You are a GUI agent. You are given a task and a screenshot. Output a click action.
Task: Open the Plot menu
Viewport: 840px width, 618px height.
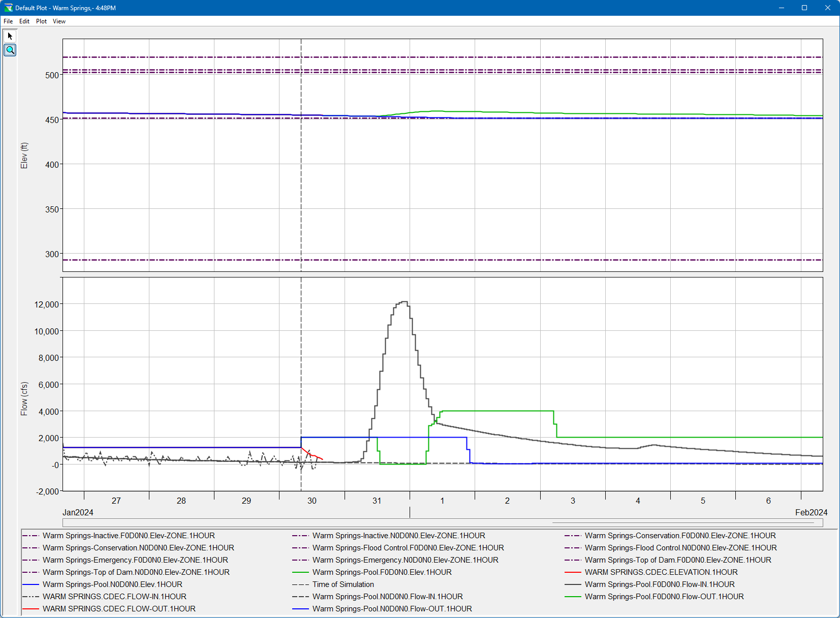point(41,21)
